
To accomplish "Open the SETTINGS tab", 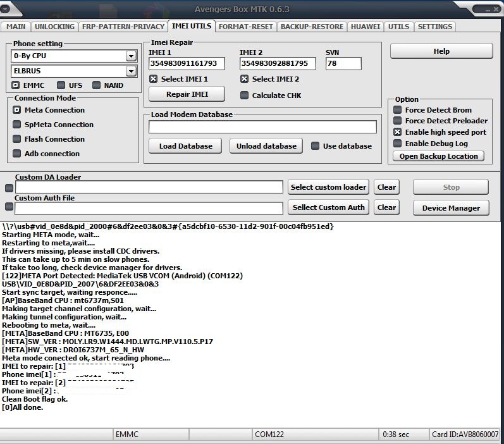I will (x=435, y=27).
